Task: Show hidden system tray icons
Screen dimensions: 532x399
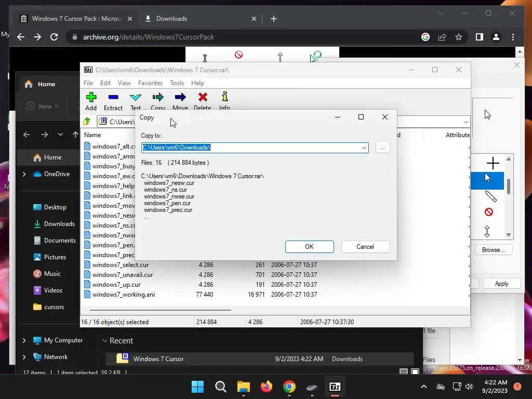Action: pos(424,387)
